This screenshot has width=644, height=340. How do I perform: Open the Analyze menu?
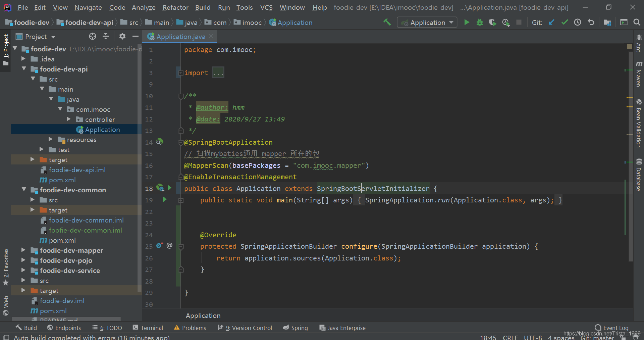tap(144, 7)
